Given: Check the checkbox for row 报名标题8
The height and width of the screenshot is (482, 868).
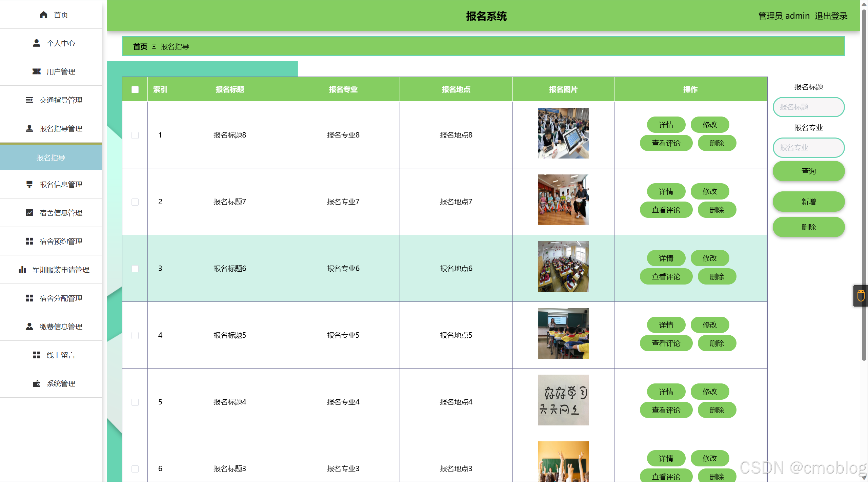Looking at the screenshot, I should pos(135,135).
